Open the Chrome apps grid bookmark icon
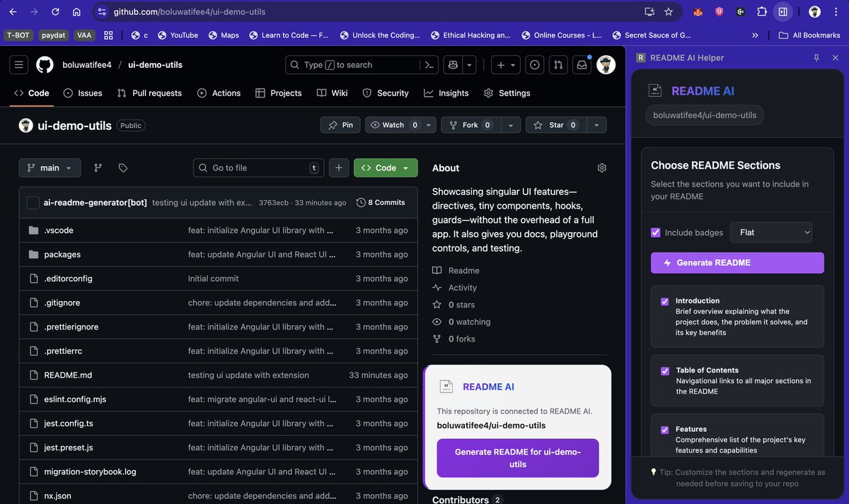Screen dimensions: 849x504 coord(108,35)
